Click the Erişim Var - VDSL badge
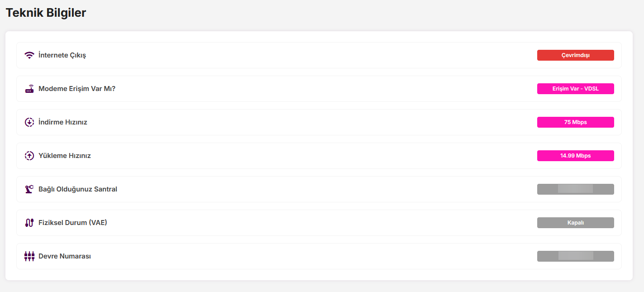The image size is (644, 292). (575, 89)
